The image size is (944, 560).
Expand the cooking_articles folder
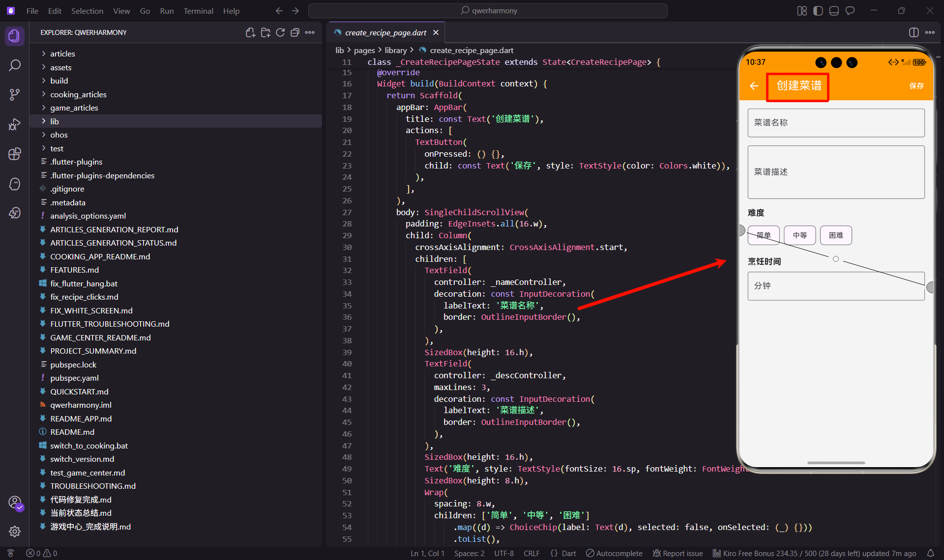point(78,94)
